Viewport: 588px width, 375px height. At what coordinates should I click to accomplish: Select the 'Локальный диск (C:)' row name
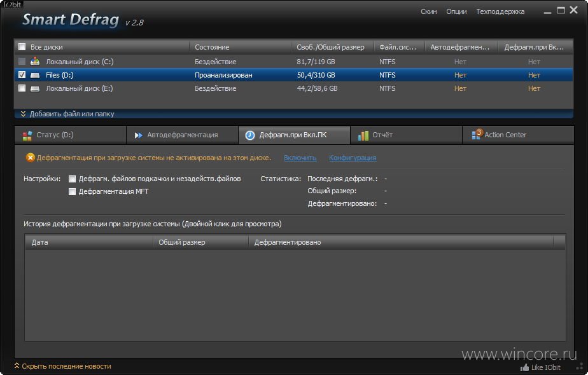pos(80,62)
